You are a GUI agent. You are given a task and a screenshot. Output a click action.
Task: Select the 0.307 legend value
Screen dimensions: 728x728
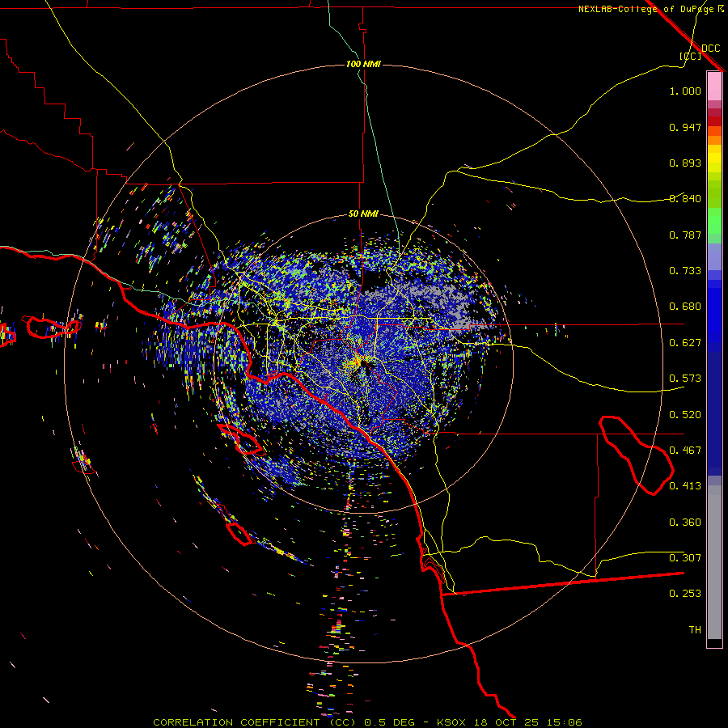click(685, 558)
